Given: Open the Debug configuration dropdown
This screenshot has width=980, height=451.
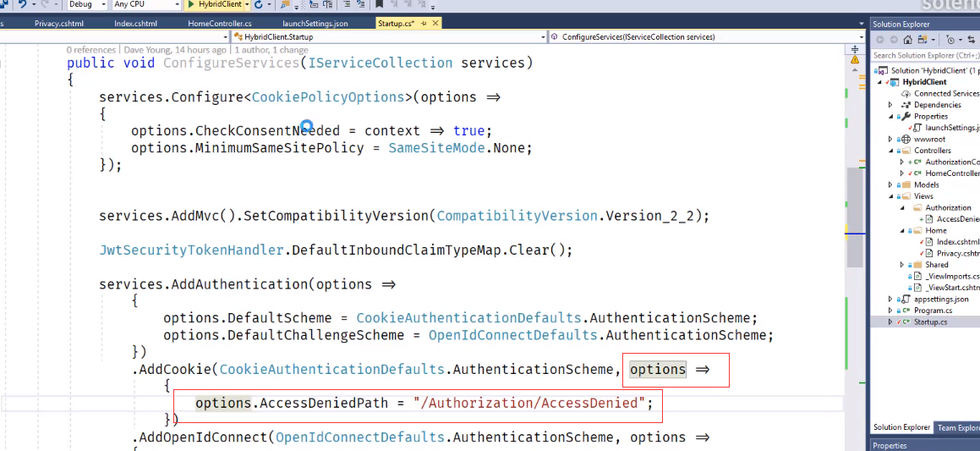Looking at the screenshot, I should pyautogui.click(x=87, y=4).
